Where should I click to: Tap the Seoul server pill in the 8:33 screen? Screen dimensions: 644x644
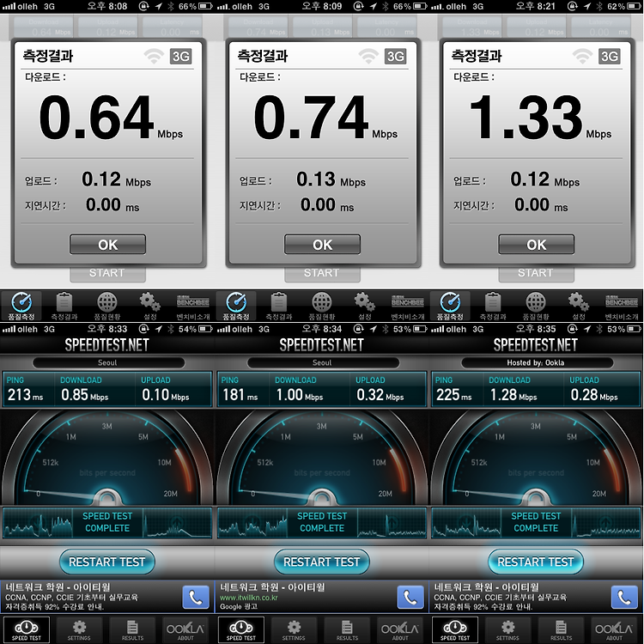pos(108,362)
